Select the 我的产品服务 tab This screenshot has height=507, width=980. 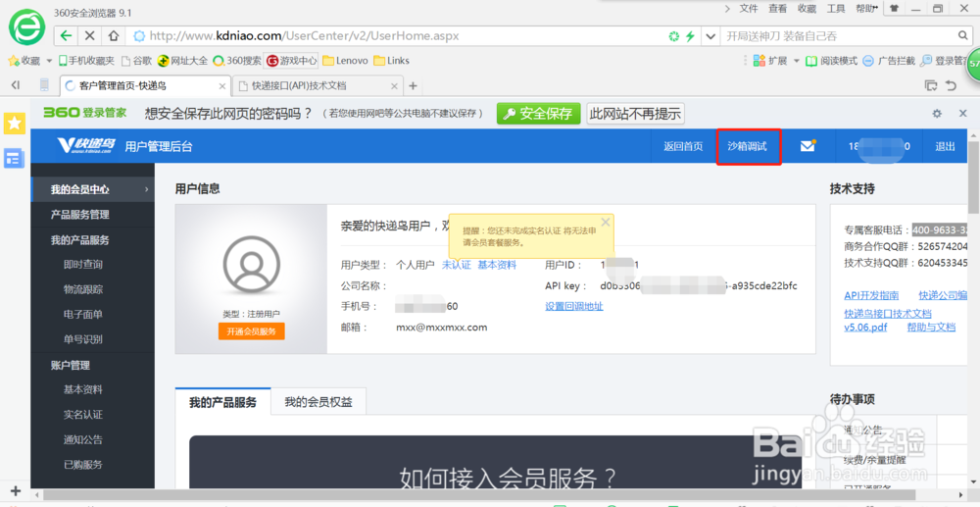(223, 402)
